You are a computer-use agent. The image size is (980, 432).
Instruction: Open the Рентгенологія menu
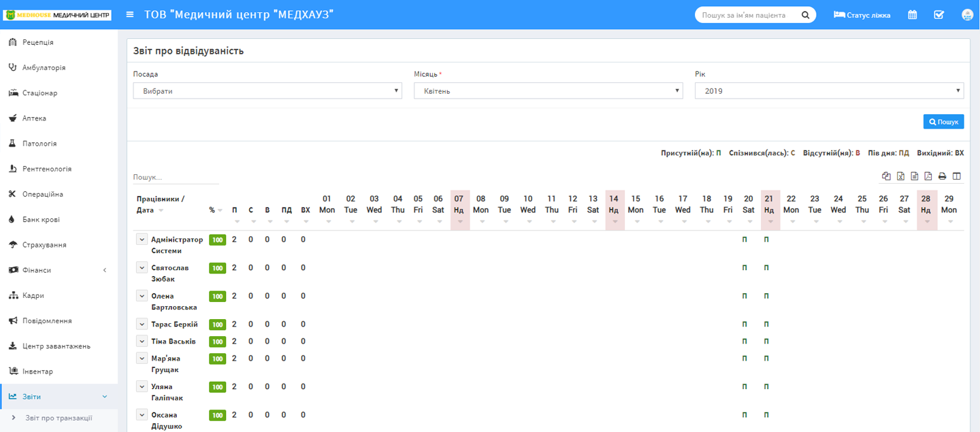59,169
